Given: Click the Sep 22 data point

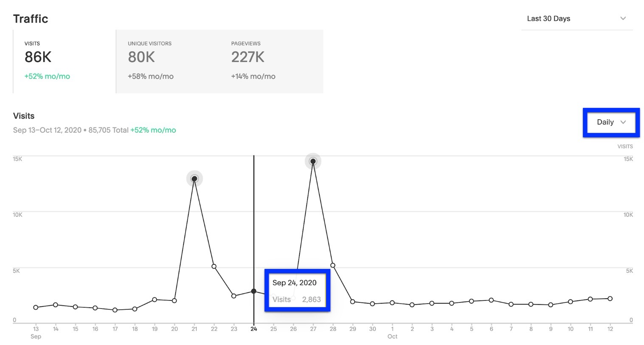Looking at the screenshot, I should pos(214,266).
